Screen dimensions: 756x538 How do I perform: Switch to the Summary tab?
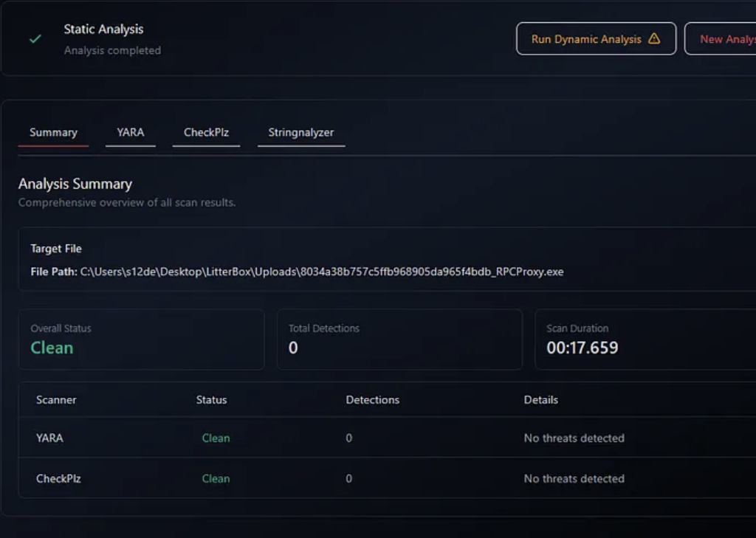point(53,133)
